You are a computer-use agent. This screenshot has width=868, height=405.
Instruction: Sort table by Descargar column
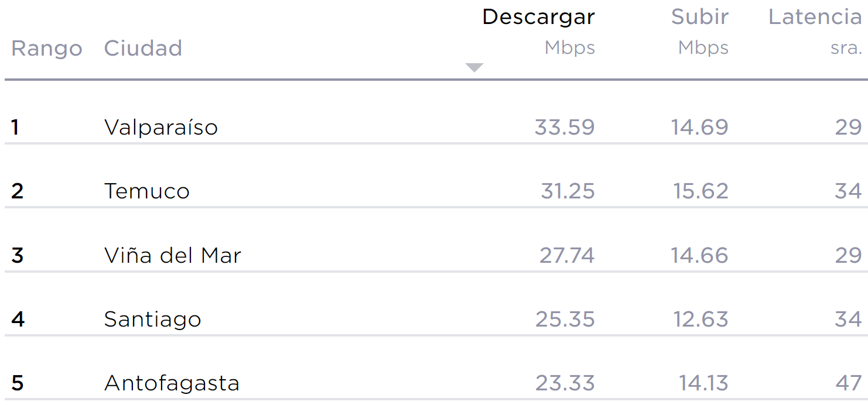538,17
